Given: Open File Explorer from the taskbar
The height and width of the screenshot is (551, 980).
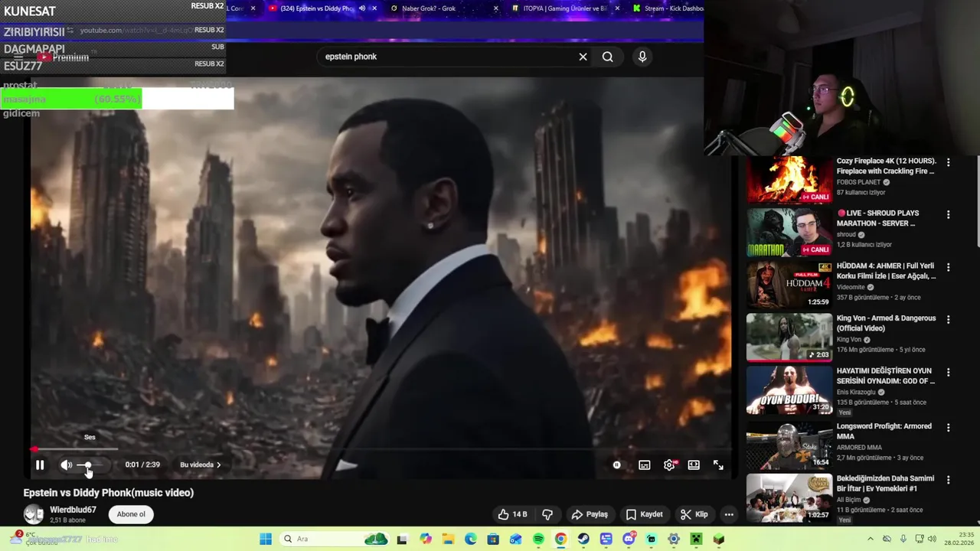Looking at the screenshot, I should [448, 539].
